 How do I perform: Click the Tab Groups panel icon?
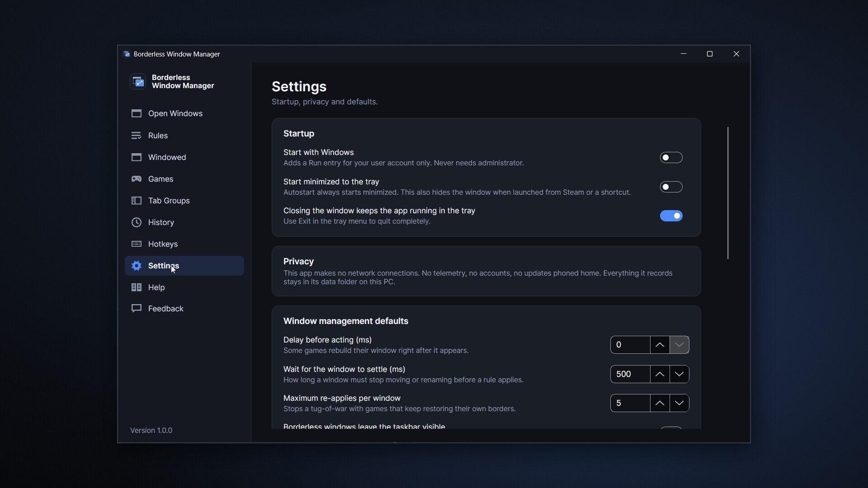coord(137,201)
